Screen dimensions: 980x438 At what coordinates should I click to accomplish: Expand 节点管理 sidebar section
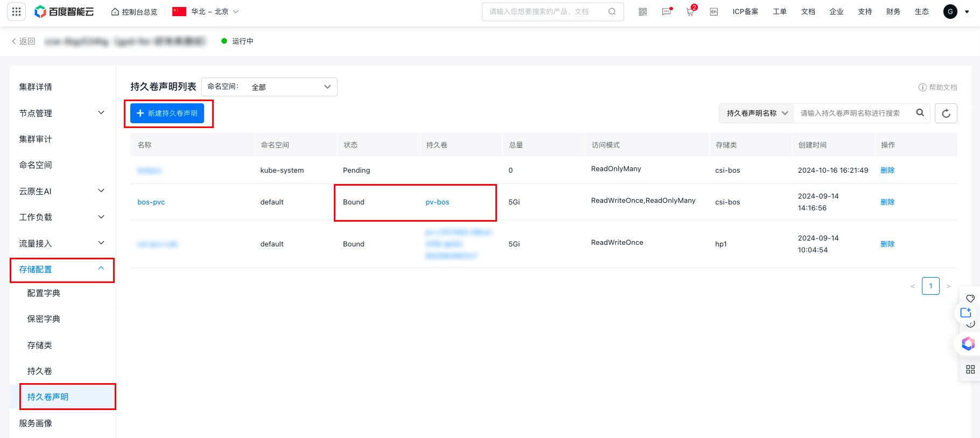pos(62,113)
